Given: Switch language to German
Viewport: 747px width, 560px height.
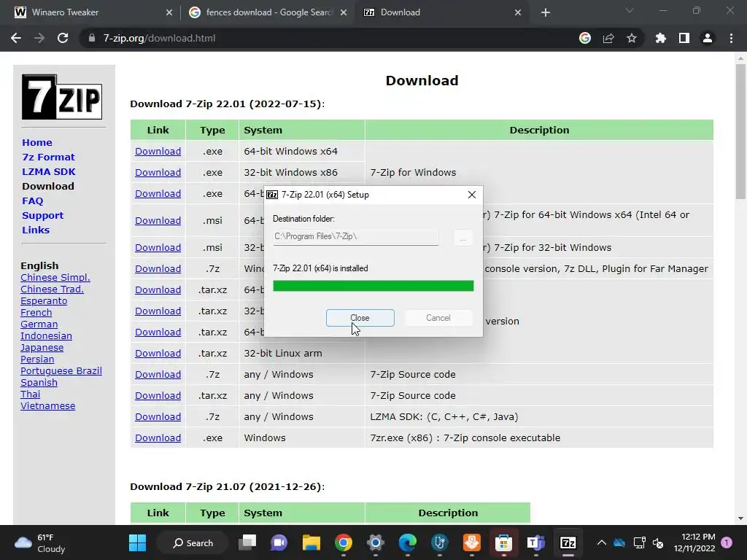Looking at the screenshot, I should click(39, 324).
